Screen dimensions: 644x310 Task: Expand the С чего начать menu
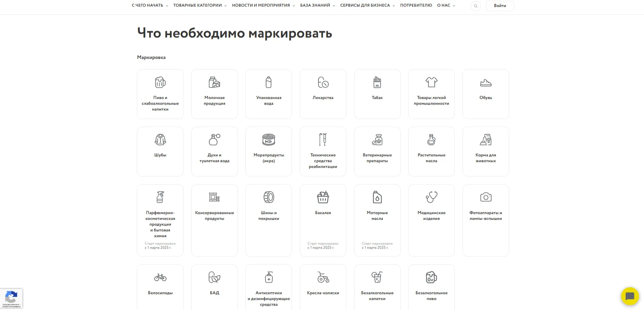150,5
